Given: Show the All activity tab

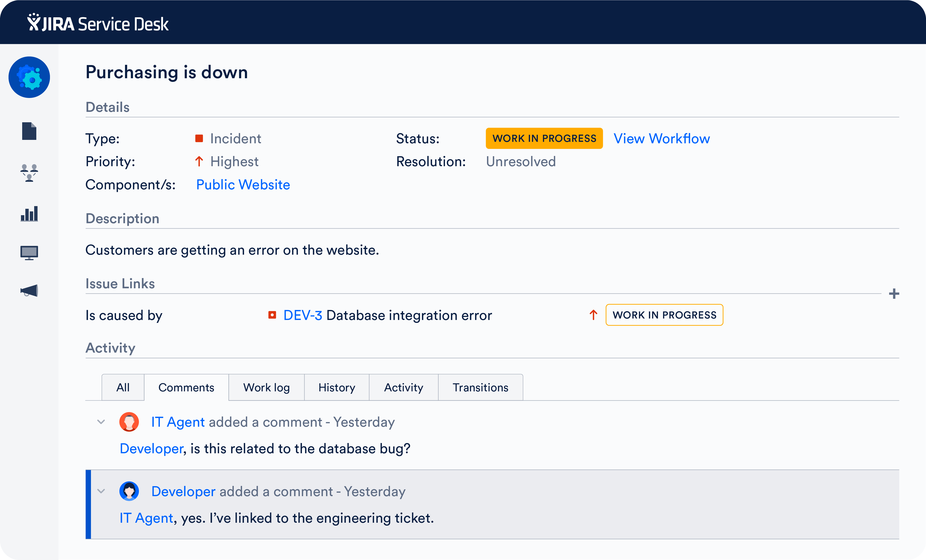Looking at the screenshot, I should 123,387.
